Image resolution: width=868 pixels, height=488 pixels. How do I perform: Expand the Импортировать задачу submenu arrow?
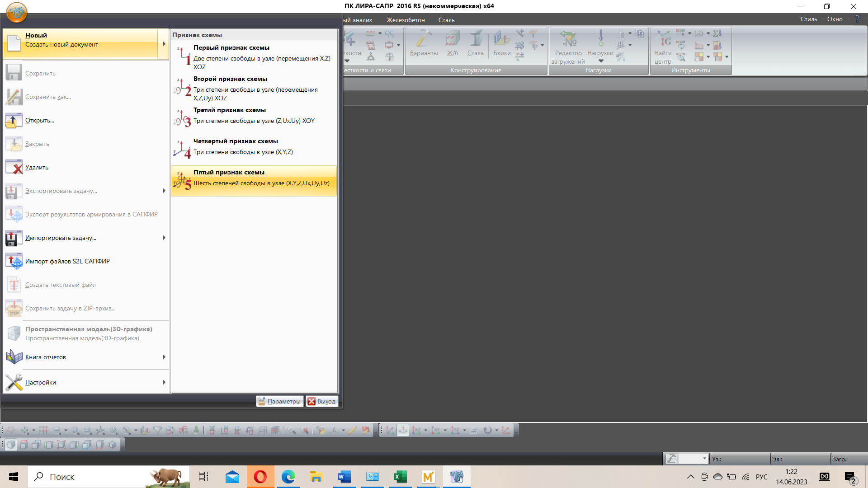164,238
